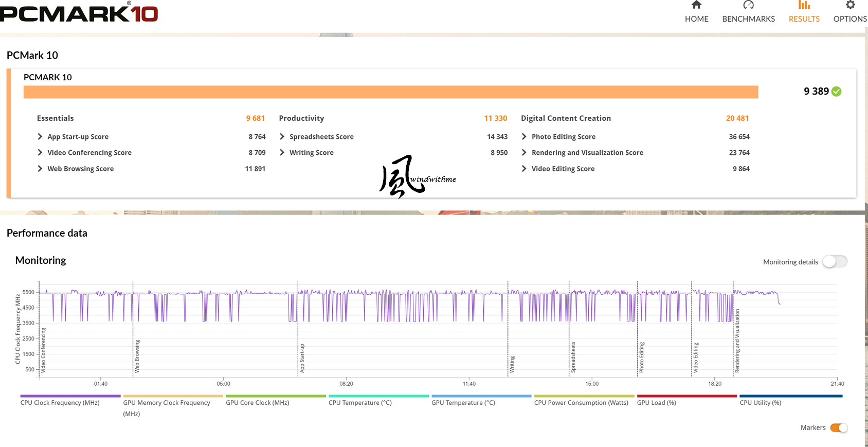Viewport: 868px width, 447px height.
Task: Select the GPU Load (%) legend entry
Action: coord(656,403)
